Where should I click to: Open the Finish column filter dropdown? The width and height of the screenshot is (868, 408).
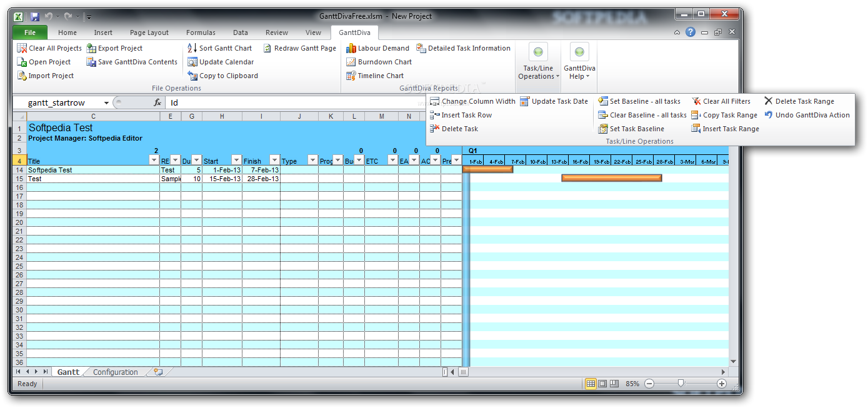coord(274,161)
